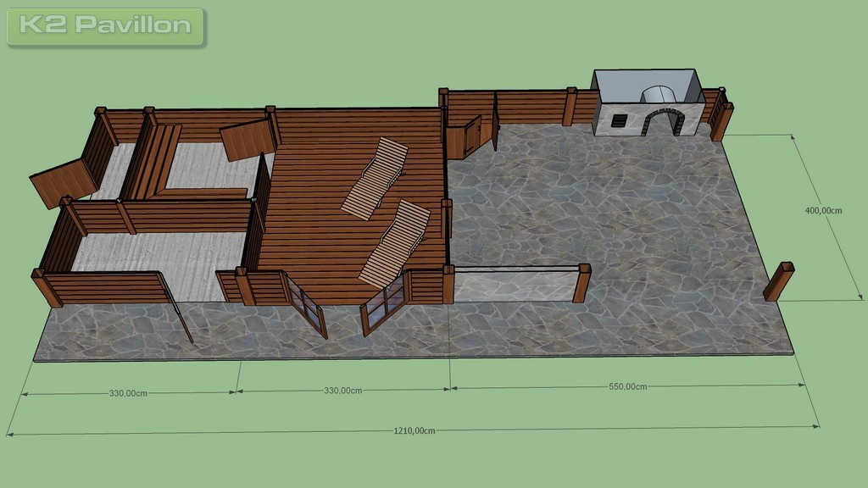Select the 550,00cm dimension label
Viewport: 868px width, 488px height.
[628, 386]
